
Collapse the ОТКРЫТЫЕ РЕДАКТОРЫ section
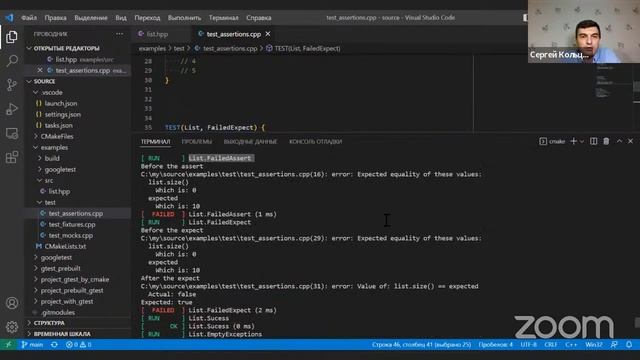click(66, 48)
